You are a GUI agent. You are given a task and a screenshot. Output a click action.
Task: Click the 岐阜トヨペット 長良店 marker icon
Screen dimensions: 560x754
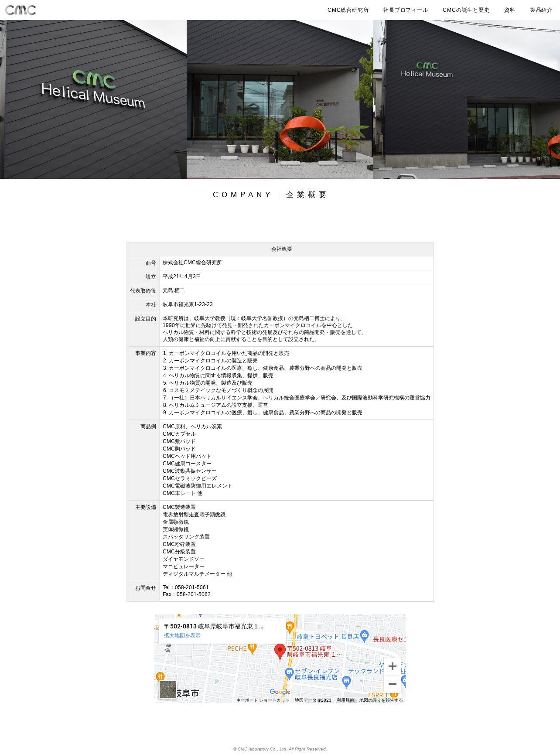365,636
